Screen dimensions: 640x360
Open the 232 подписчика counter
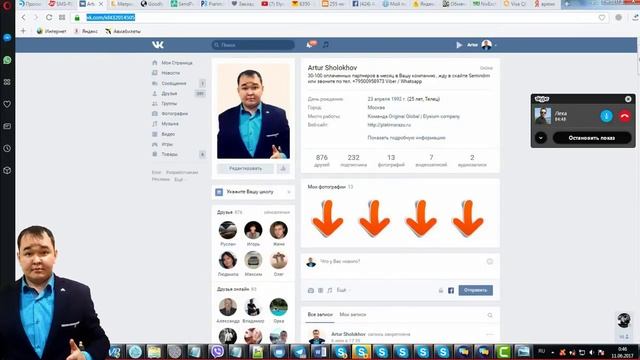pos(353,160)
